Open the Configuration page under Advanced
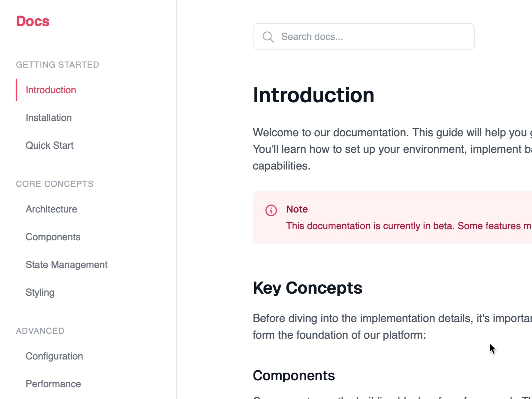 point(54,356)
